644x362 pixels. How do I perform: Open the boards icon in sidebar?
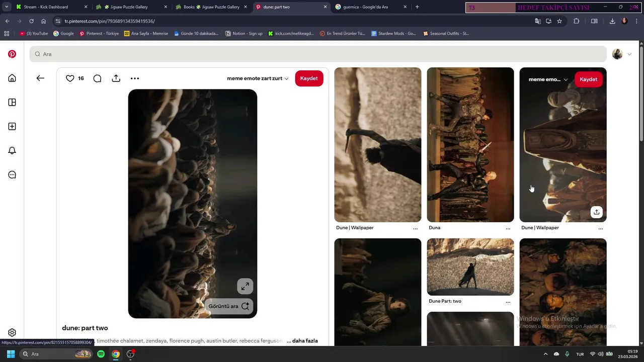tap(12, 102)
